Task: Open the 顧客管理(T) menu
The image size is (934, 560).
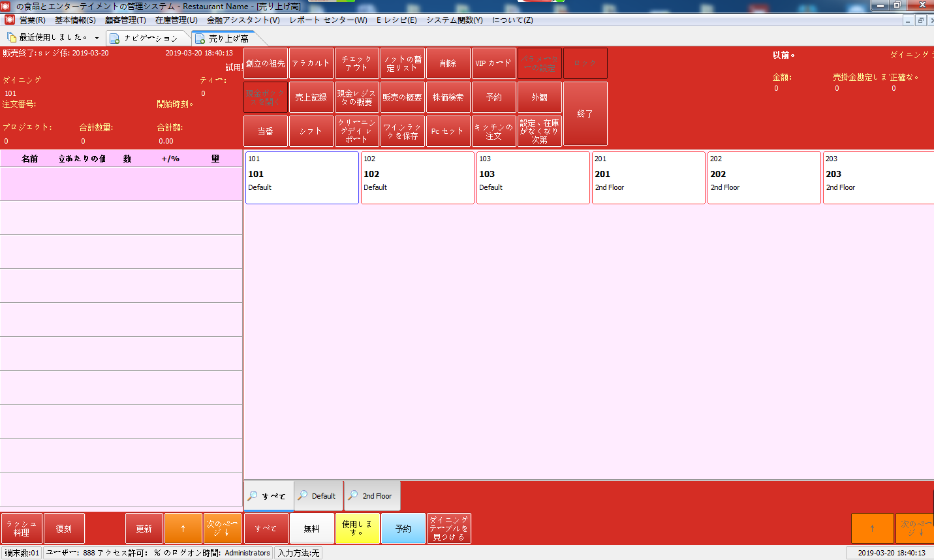Action: click(125, 20)
